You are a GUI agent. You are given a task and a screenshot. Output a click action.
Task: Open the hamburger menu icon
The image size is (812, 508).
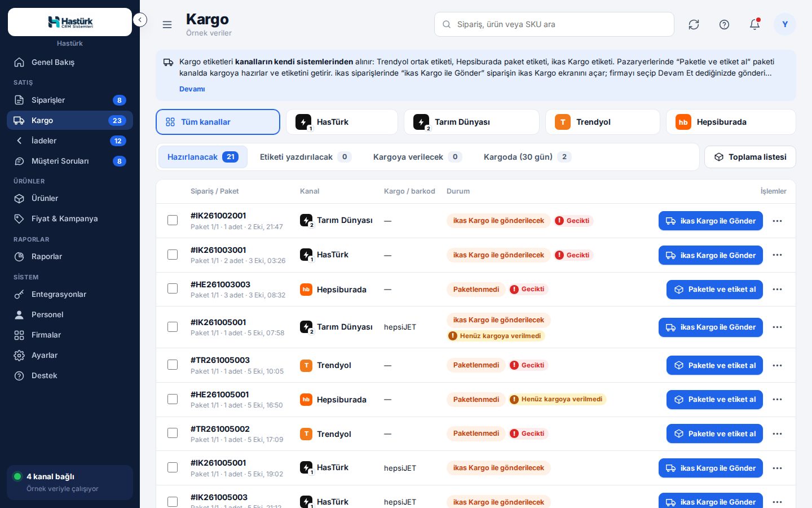pos(167,24)
